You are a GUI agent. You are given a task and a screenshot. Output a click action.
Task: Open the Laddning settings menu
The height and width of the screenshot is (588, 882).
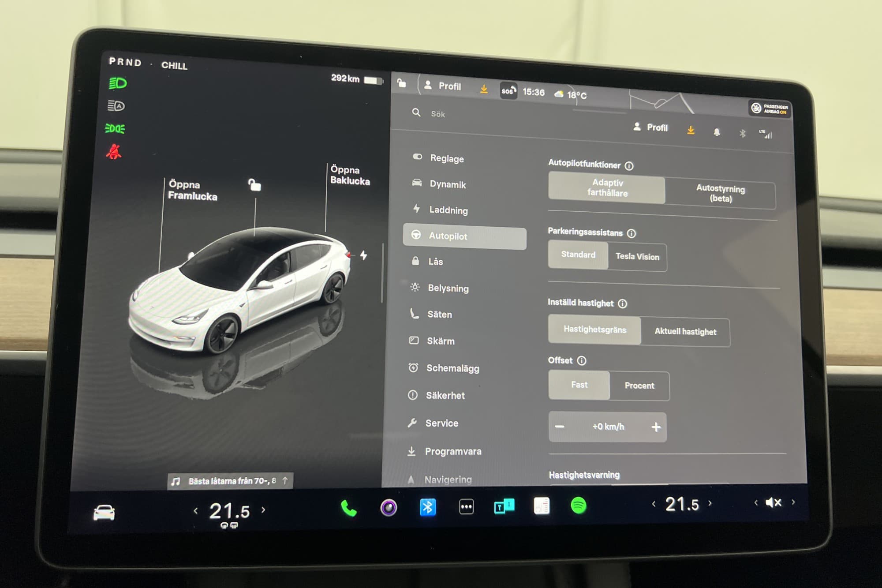click(x=448, y=210)
